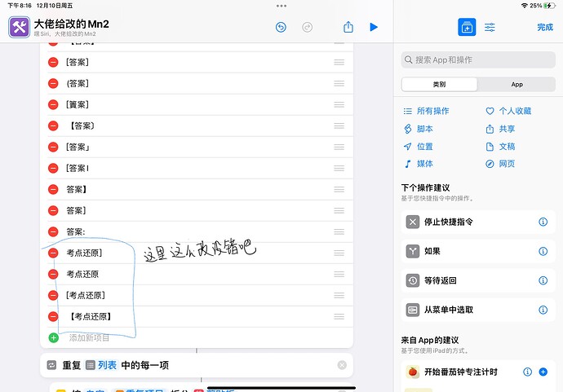Screen dimensions: 563x392
Task: Show info for 从菜单中选取 action
Action: [x=543, y=310]
